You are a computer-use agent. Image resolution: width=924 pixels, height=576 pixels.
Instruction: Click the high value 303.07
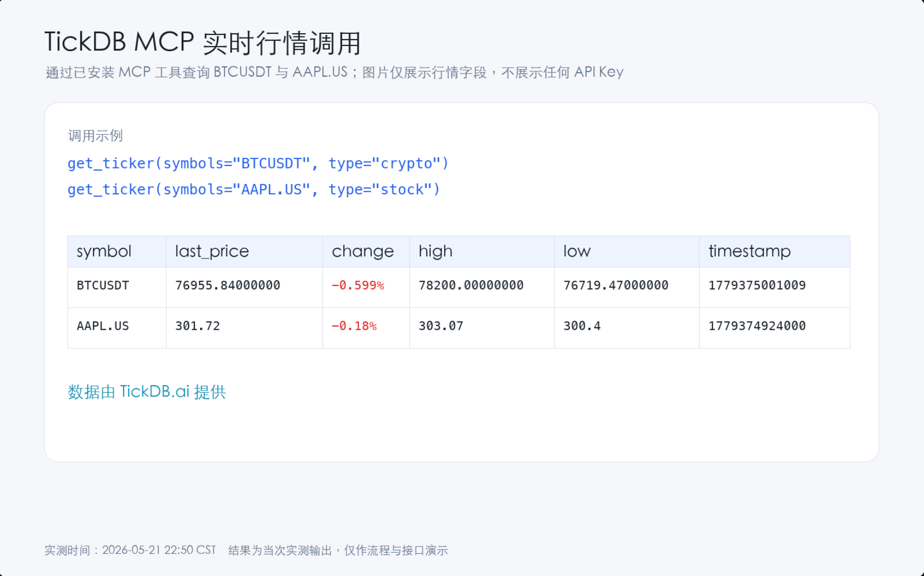coord(441,326)
